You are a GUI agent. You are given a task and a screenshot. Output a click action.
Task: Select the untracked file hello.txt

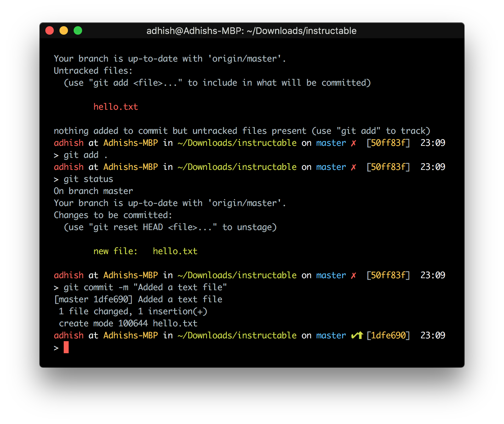[x=116, y=107]
